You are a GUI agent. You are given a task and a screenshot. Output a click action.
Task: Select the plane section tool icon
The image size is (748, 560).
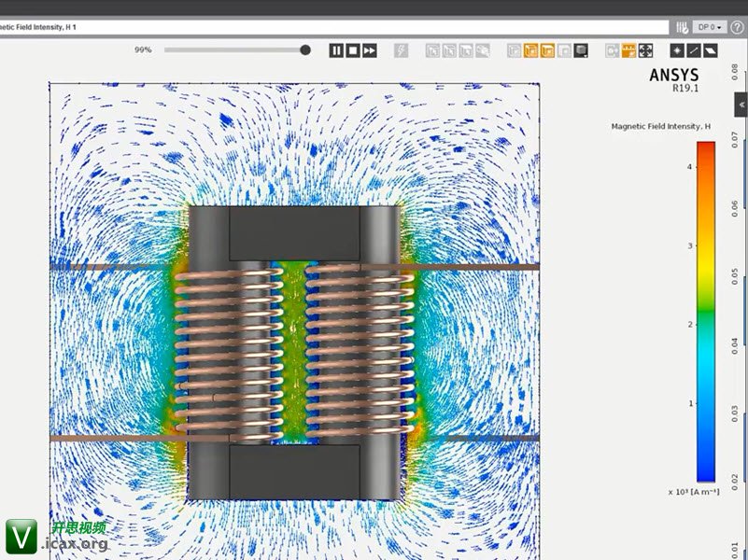tap(711, 50)
